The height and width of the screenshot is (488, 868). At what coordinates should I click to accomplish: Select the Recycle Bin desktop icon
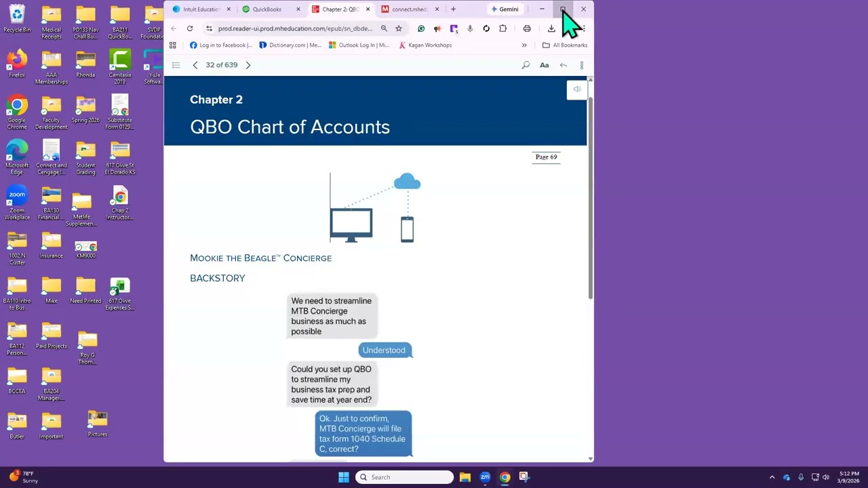point(17,19)
